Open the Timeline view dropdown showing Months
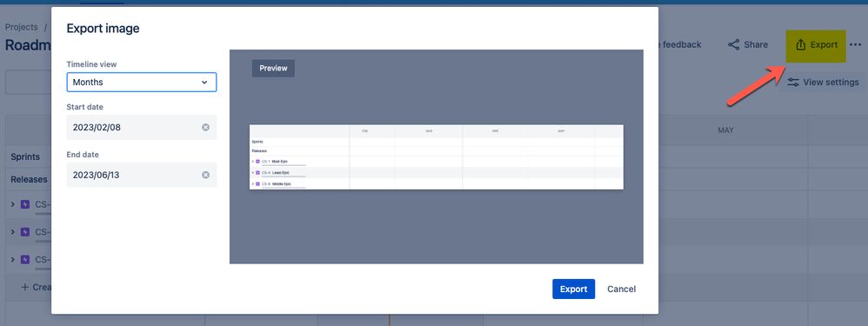Image resolution: width=868 pixels, height=326 pixels. 141,82
